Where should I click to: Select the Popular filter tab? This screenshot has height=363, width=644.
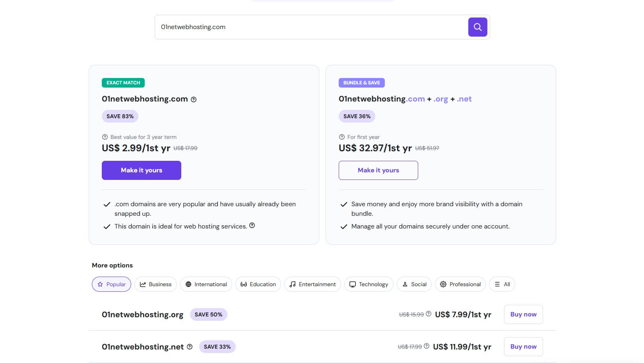point(111,284)
